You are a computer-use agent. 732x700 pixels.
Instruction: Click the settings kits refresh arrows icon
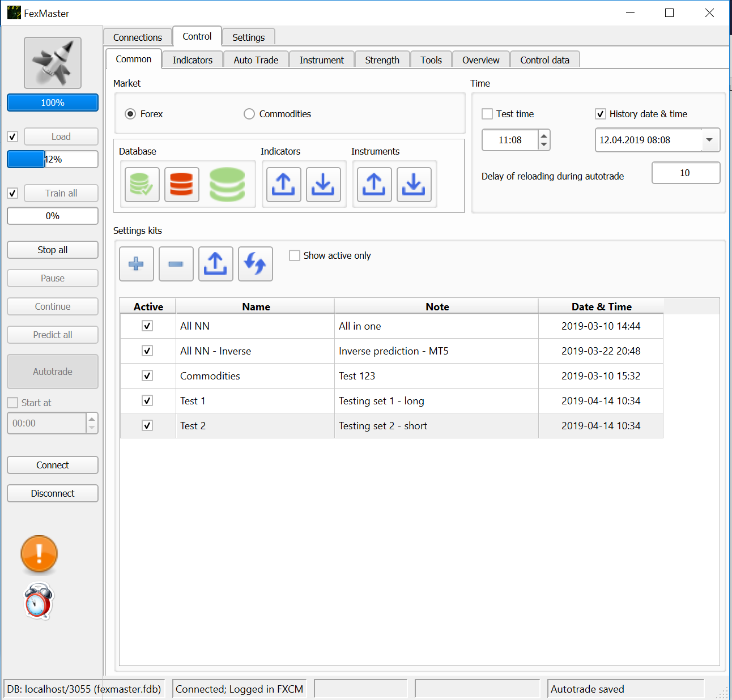256,264
